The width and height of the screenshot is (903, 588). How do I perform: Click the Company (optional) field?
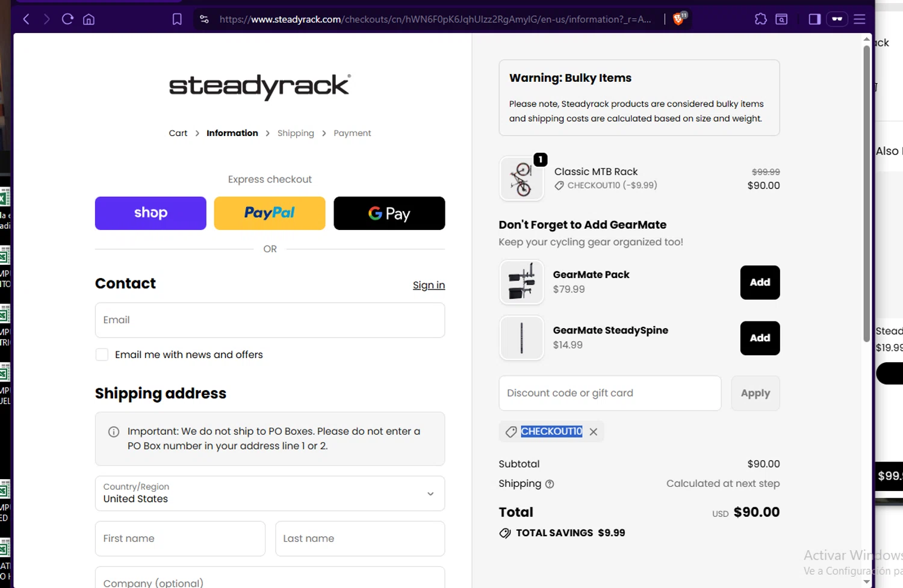tap(270, 578)
